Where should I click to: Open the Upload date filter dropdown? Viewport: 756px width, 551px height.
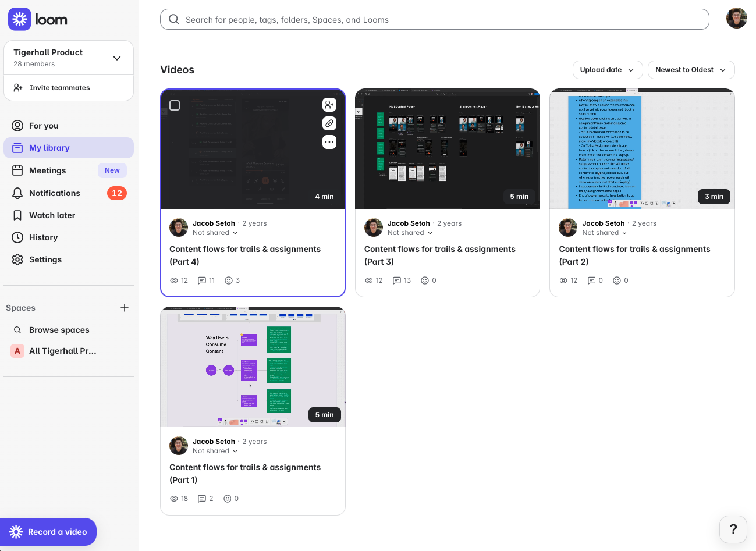pyautogui.click(x=607, y=70)
